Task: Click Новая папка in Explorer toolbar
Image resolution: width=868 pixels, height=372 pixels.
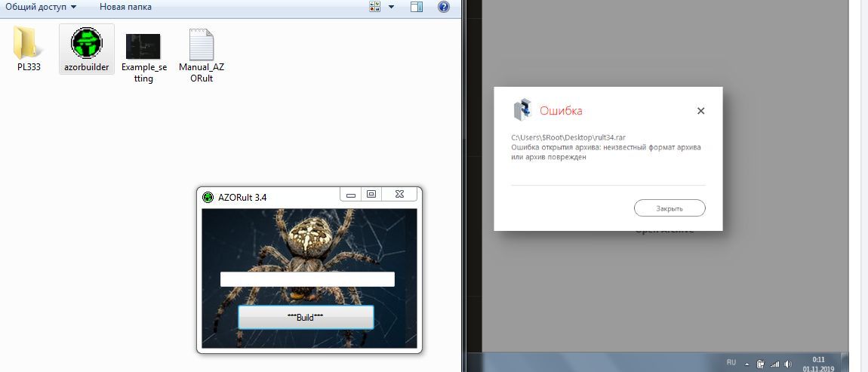Action: (125, 7)
